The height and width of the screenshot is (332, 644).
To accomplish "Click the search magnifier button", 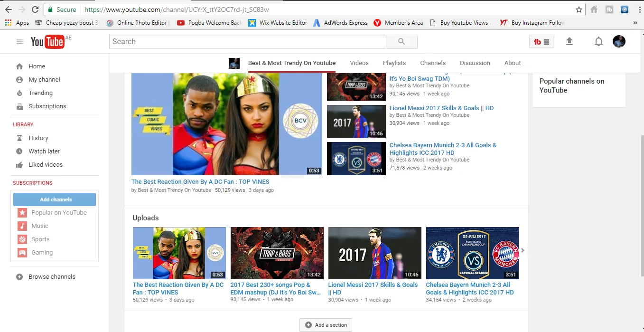I will [x=401, y=42].
